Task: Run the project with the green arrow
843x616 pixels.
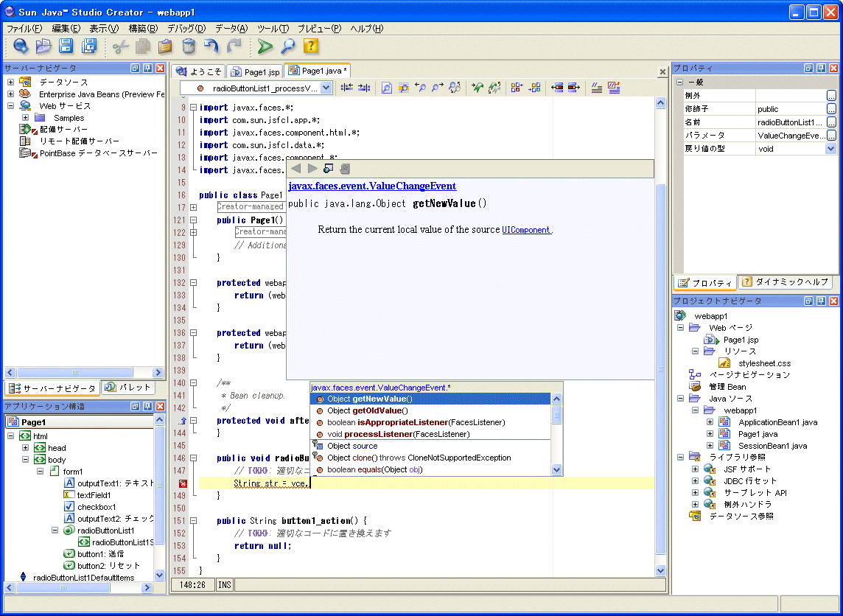Action: [265, 46]
